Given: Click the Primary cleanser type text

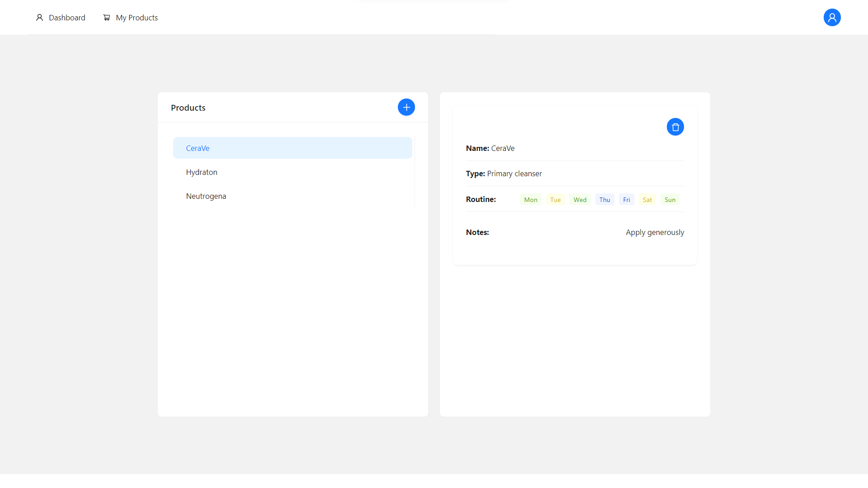Looking at the screenshot, I should tap(514, 174).
